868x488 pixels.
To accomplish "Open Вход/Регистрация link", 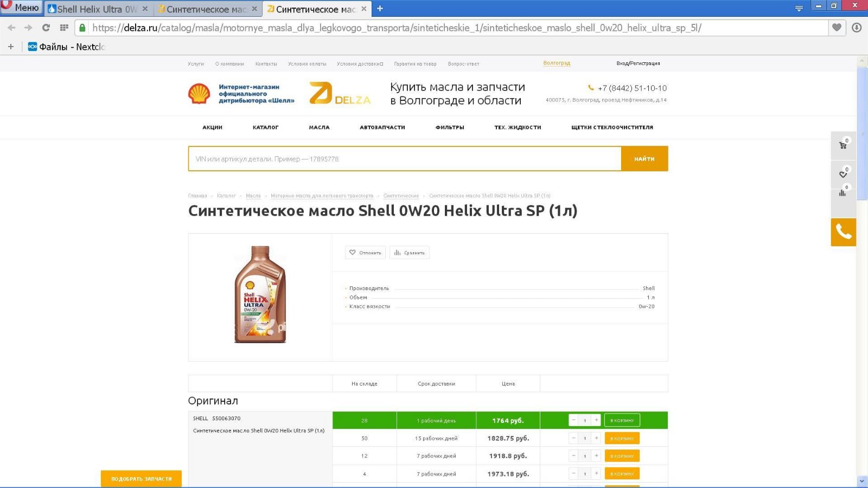I will point(638,63).
